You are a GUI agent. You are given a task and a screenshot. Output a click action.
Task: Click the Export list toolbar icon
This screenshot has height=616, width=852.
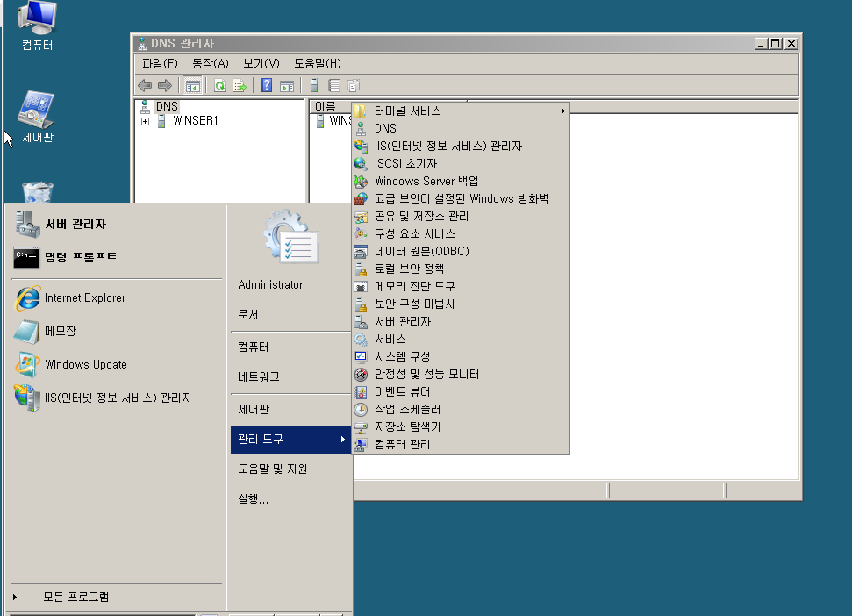click(239, 85)
